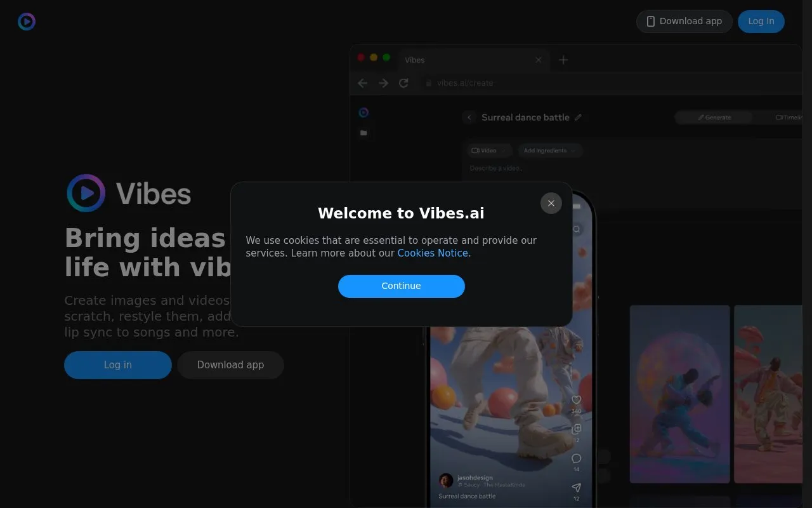
Task: Click the large Vibes play logo beside the Vibes wordmark
Action: click(x=86, y=193)
